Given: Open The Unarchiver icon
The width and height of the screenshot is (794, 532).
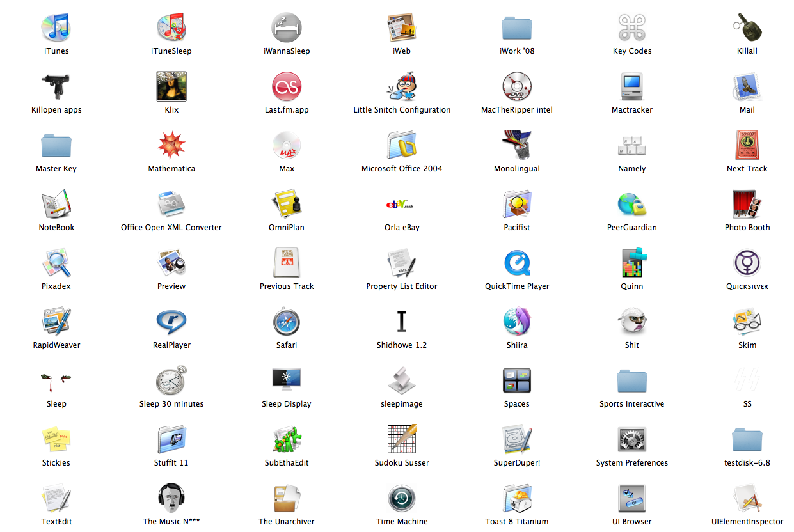Looking at the screenshot, I should click(x=287, y=497).
